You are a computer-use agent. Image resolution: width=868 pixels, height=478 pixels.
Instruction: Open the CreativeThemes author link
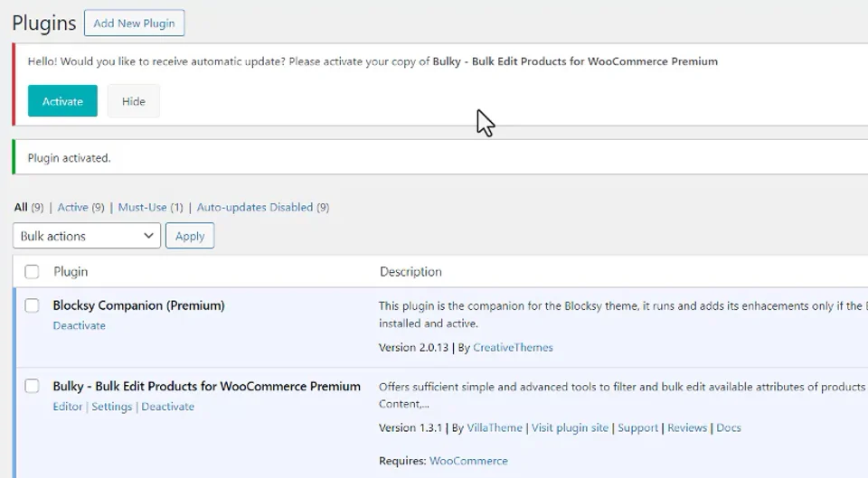tap(513, 348)
